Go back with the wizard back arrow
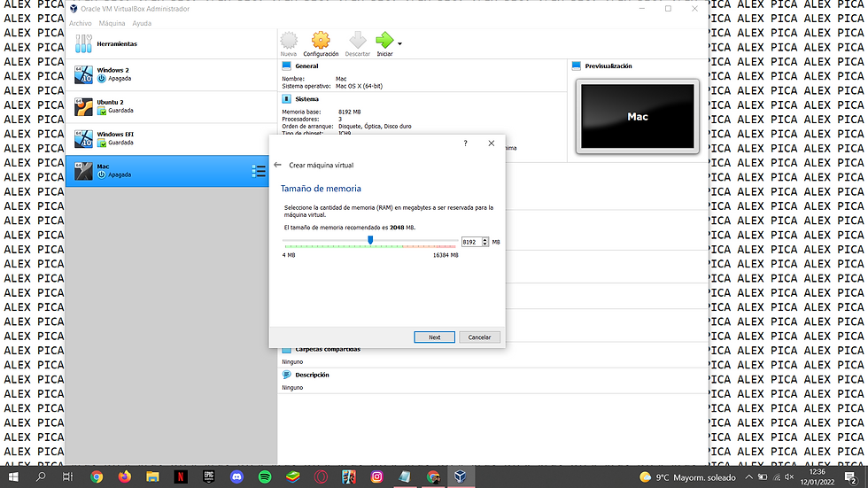868x488 pixels. point(277,165)
